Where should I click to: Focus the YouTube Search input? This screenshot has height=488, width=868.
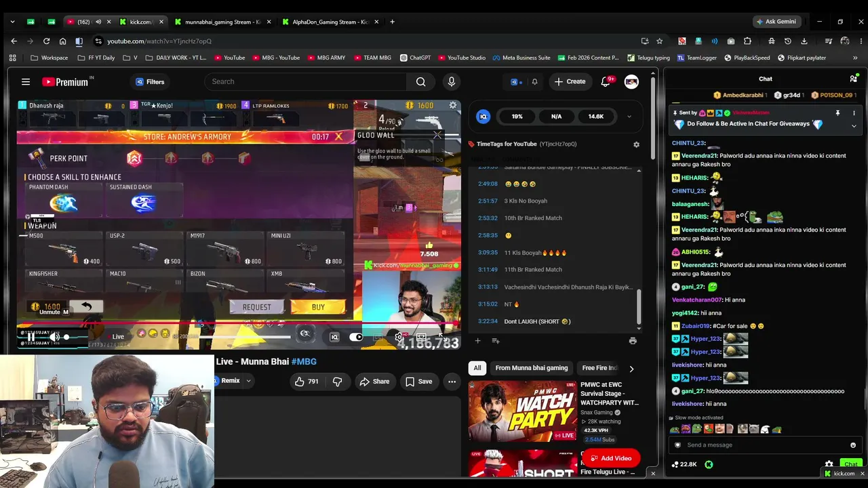click(x=306, y=82)
